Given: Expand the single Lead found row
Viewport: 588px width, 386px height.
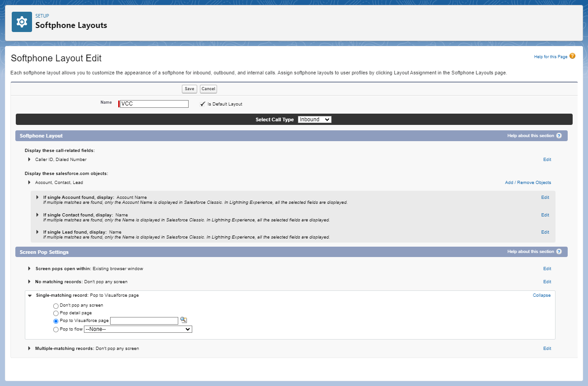Looking at the screenshot, I should (38, 232).
